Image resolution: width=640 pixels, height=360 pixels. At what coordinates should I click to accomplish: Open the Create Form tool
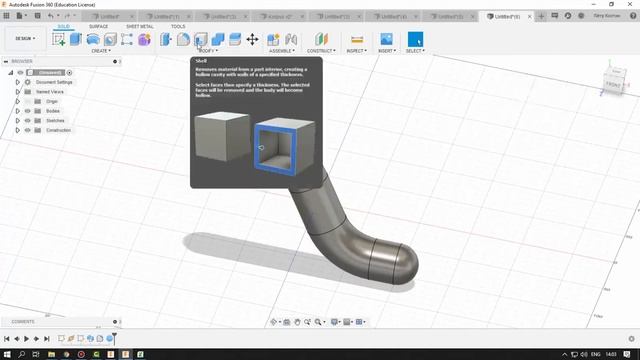click(x=144, y=39)
